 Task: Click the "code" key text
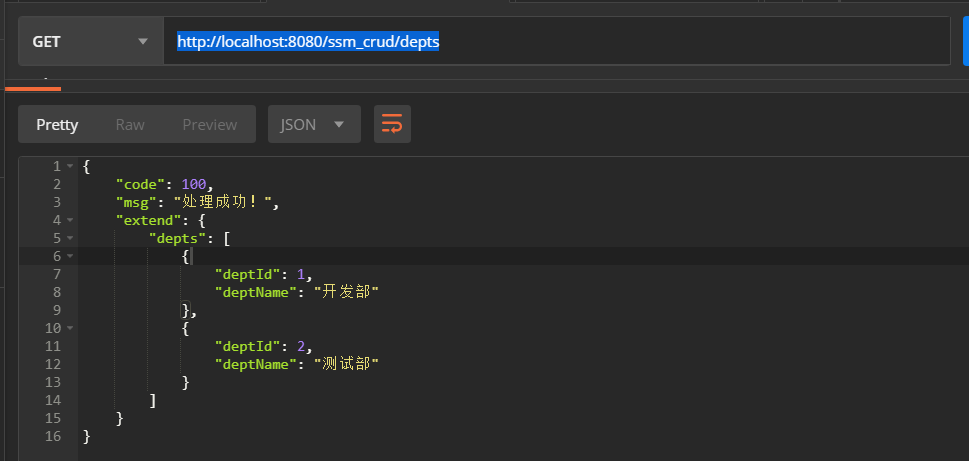141,184
